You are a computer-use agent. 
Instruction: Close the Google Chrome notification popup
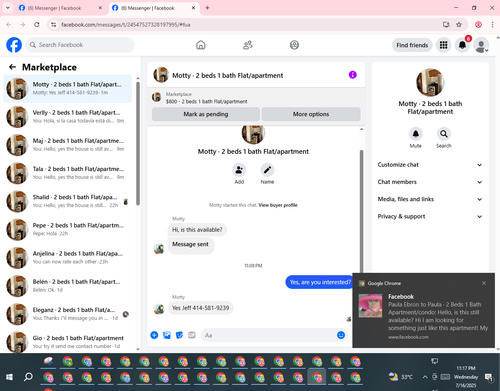[484, 283]
